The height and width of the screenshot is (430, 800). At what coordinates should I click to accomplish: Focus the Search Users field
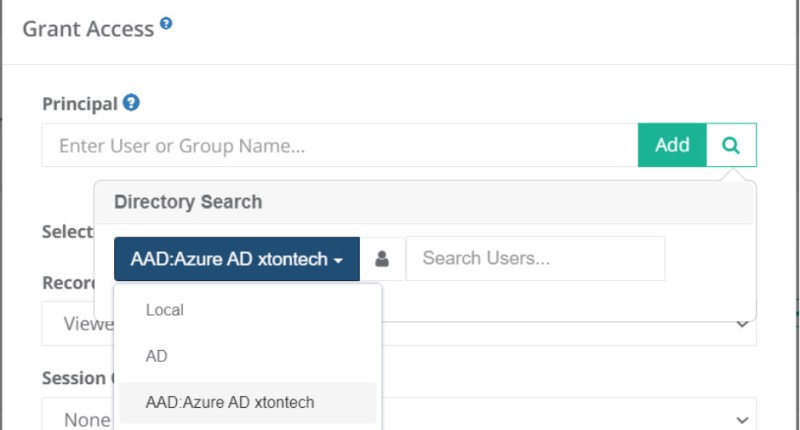(536, 259)
